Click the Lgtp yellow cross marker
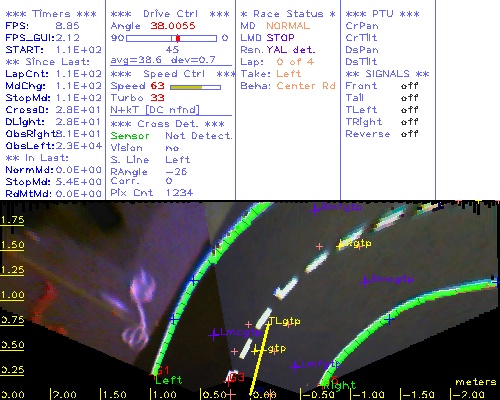 click(256, 351)
